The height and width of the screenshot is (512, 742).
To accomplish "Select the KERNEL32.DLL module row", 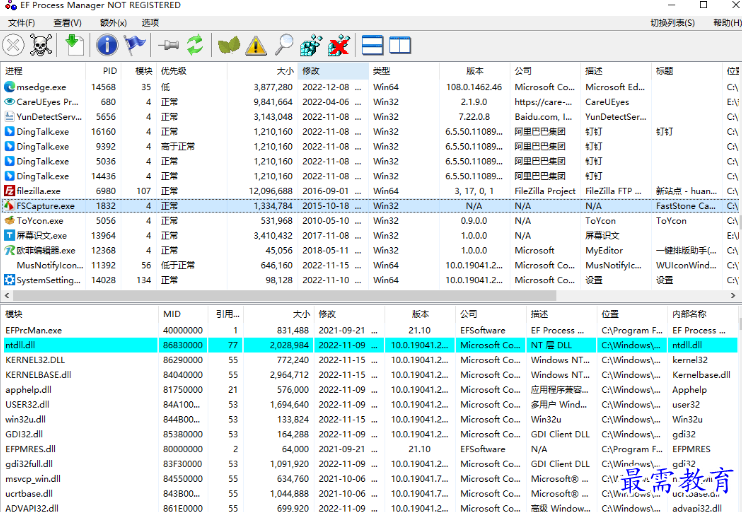I will [369, 360].
